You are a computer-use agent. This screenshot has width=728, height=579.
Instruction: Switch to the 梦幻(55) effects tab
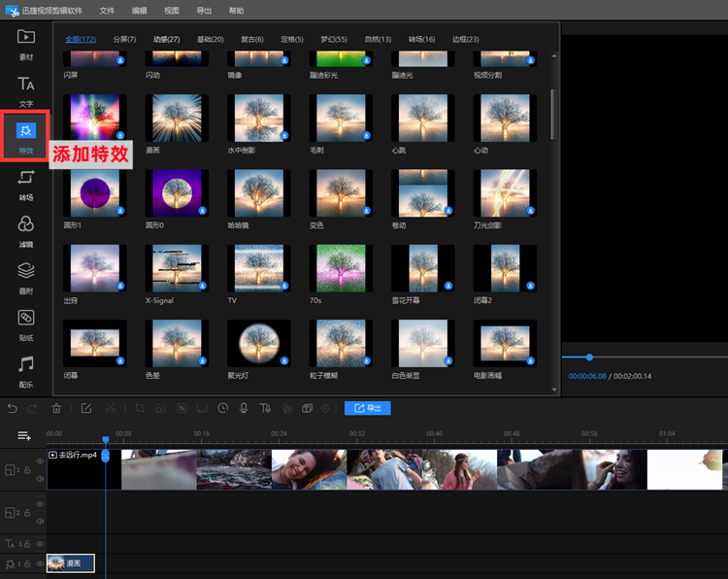[x=334, y=39]
